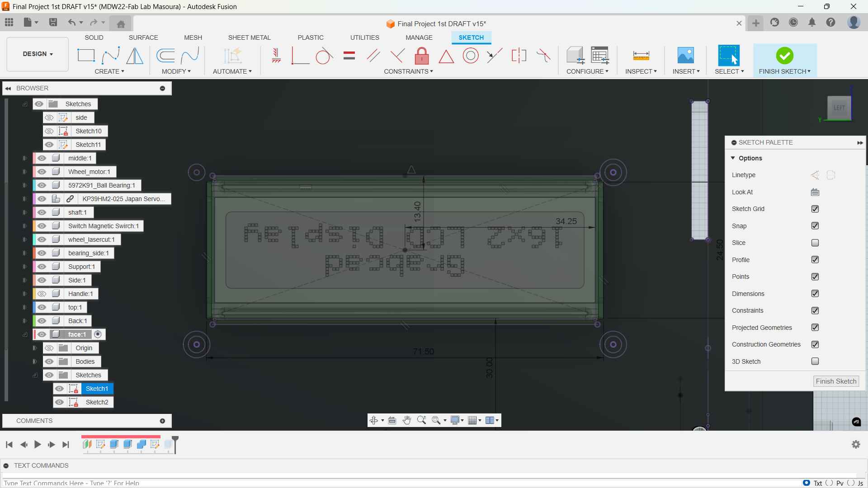868x488 pixels.
Task: Open the DESIGN workspace dropdown
Action: [38, 54]
